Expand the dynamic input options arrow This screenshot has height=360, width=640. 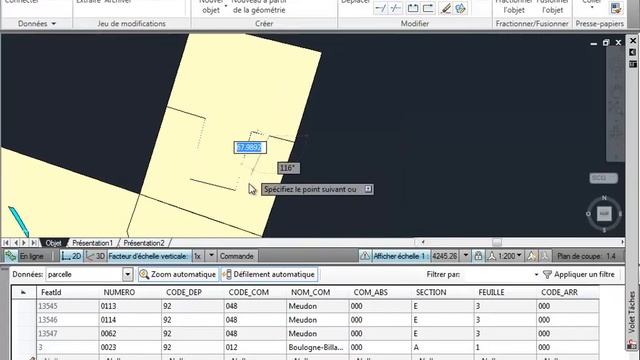(368, 189)
